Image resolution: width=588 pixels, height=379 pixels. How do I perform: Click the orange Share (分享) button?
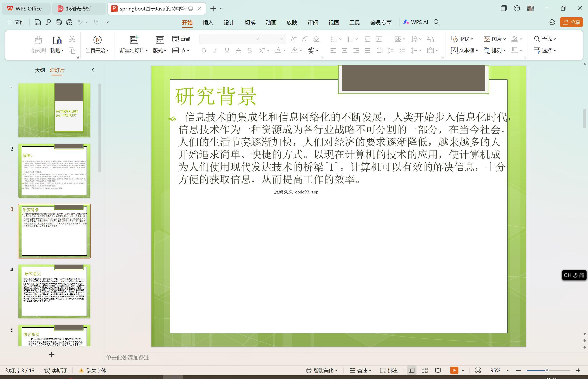click(571, 22)
